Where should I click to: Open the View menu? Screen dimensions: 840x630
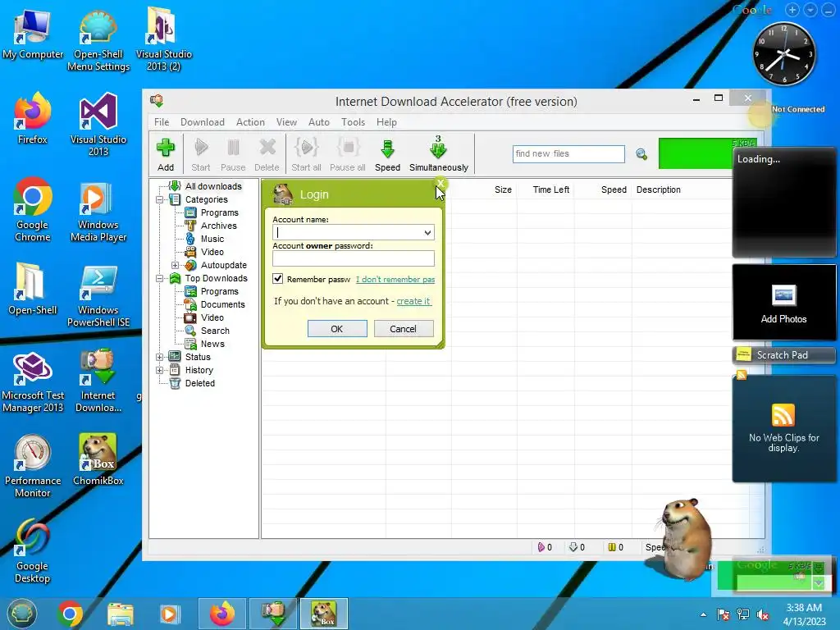click(x=286, y=122)
